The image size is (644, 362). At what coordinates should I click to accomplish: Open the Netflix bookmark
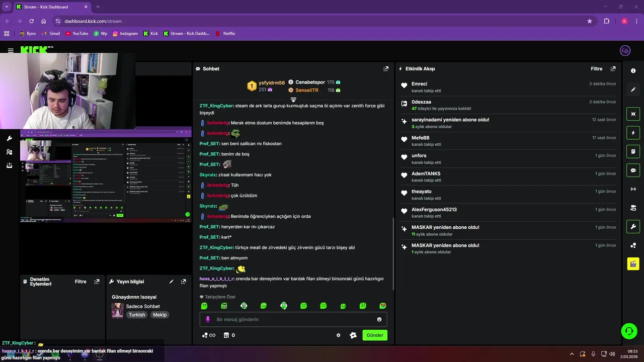[x=225, y=34]
